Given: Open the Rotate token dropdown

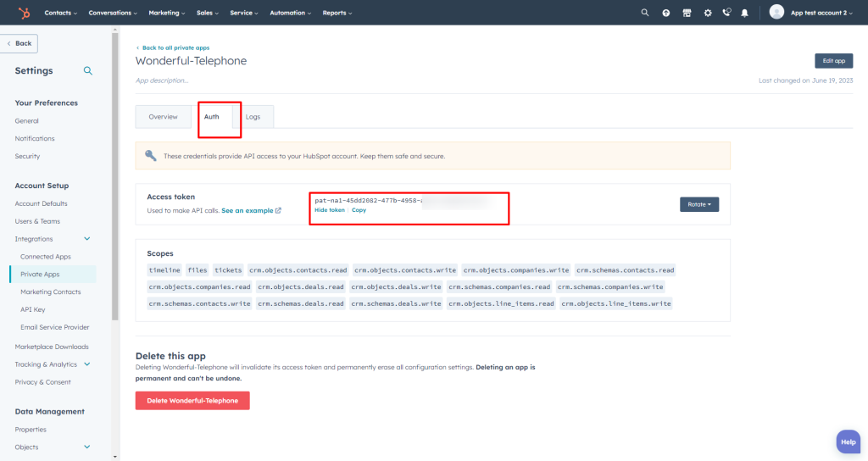Looking at the screenshot, I should 699,204.
